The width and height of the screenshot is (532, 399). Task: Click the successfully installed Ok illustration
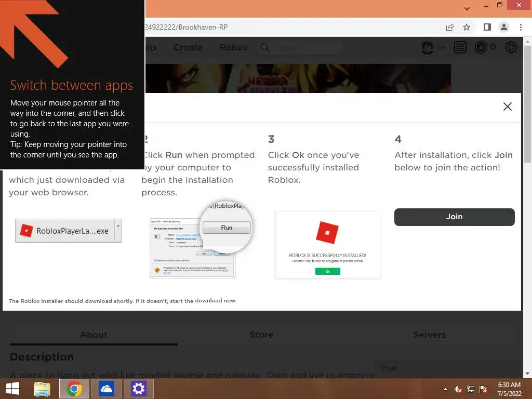pos(327,271)
